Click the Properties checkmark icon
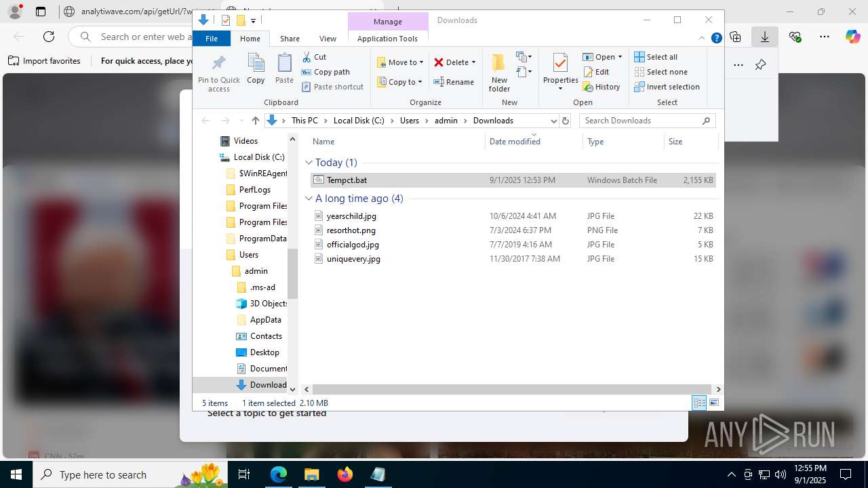 [x=560, y=64]
